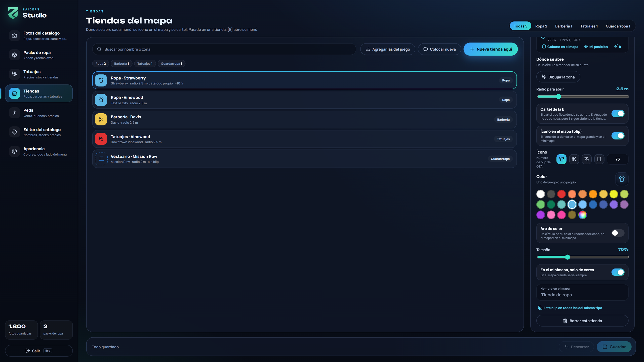Click Este blip en todas las del mismo tipo
Image resolution: width=644 pixels, height=362 pixels.
[570, 308]
